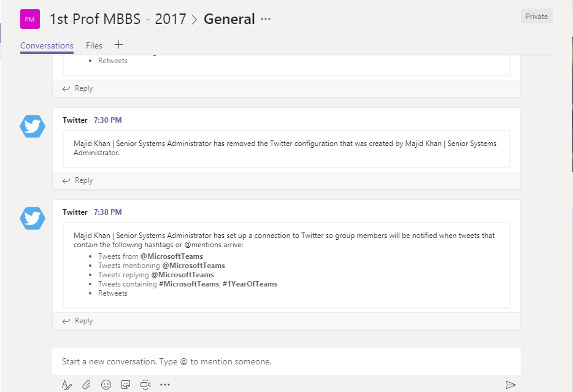
Task: Reply to the 7:30 PM Twitter message
Action: [77, 180]
